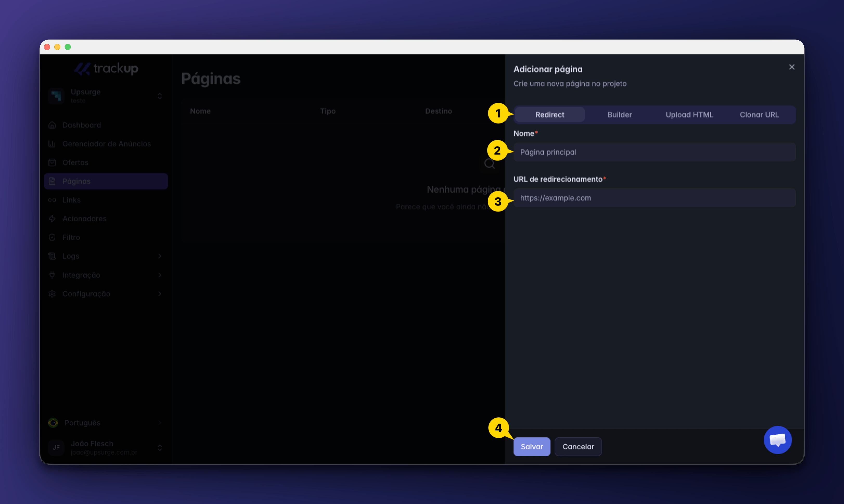Click the JF user avatar
The image size is (844, 504).
[56, 447]
